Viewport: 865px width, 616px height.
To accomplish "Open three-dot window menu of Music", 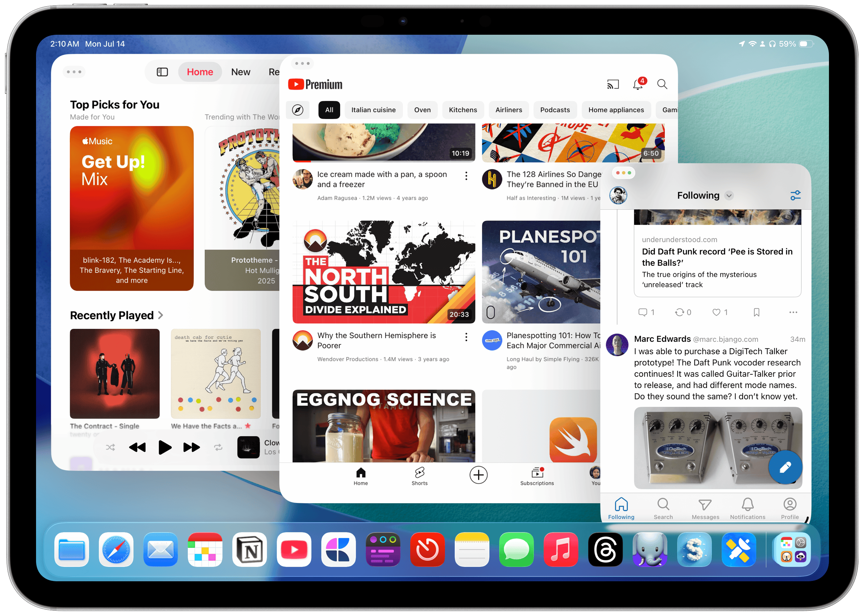I will pyautogui.click(x=74, y=72).
